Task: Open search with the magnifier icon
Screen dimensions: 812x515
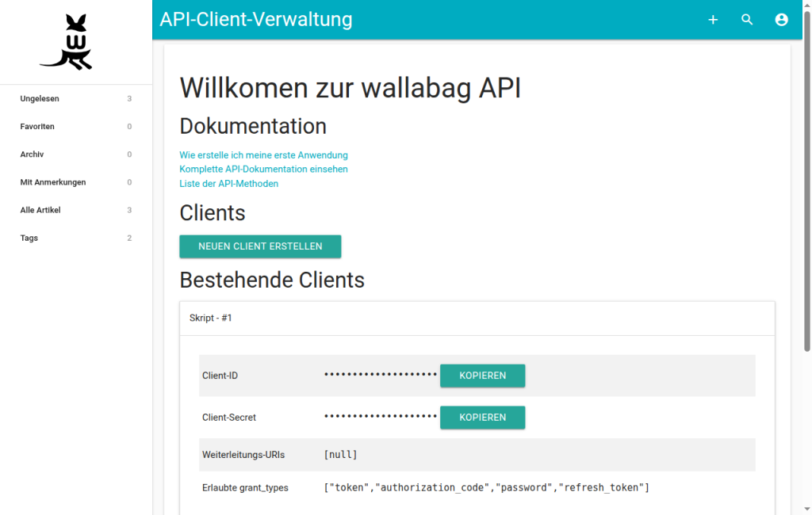Action: coord(747,20)
